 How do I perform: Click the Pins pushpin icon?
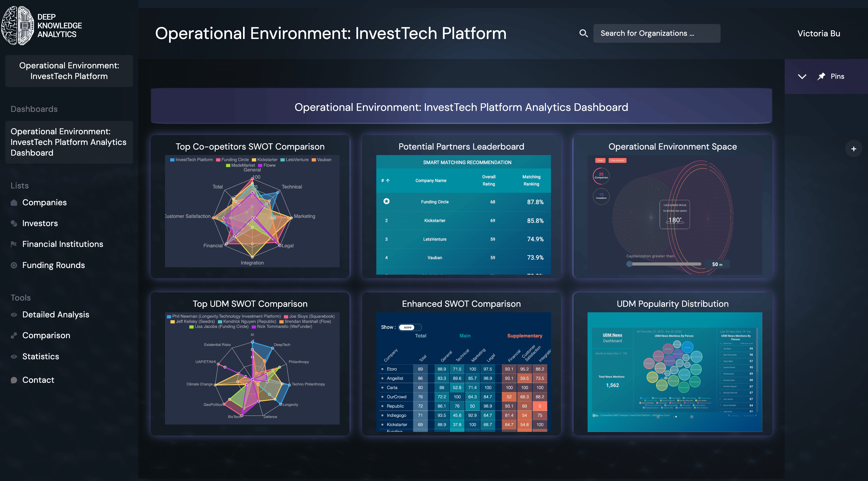pyautogui.click(x=821, y=76)
